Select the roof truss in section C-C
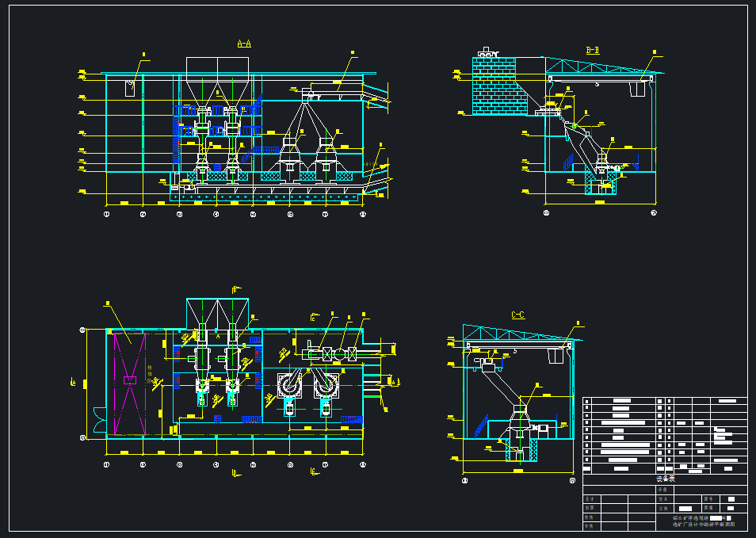This screenshot has width=756, height=538. coord(522,333)
